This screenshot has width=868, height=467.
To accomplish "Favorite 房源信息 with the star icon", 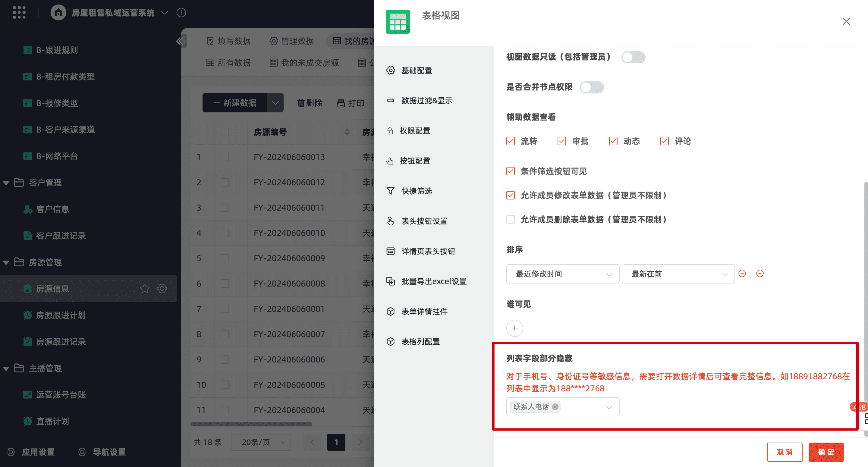I will (x=145, y=288).
